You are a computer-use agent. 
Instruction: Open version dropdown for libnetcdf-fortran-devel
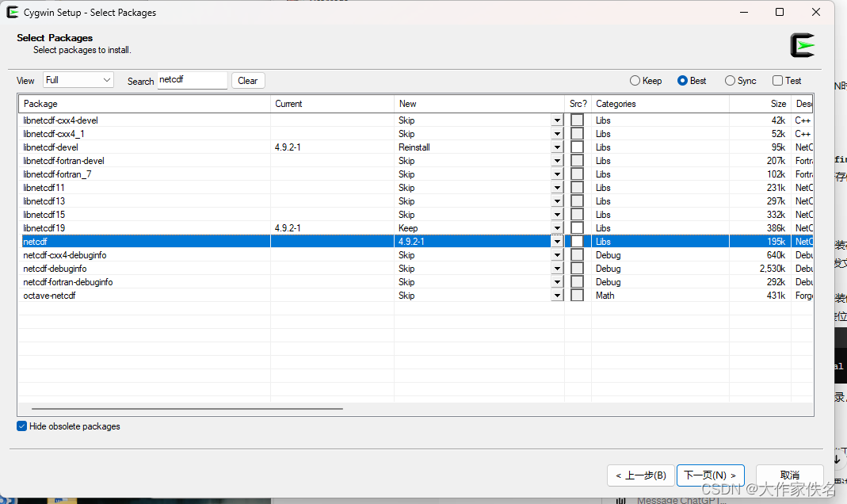tap(557, 160)
